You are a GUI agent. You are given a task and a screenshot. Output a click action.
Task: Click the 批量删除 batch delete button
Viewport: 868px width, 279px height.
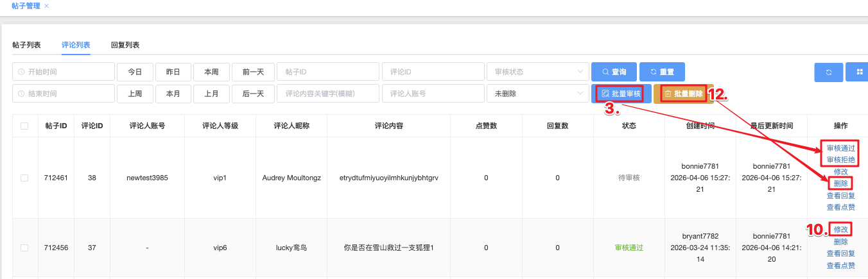tap(684, 94)
